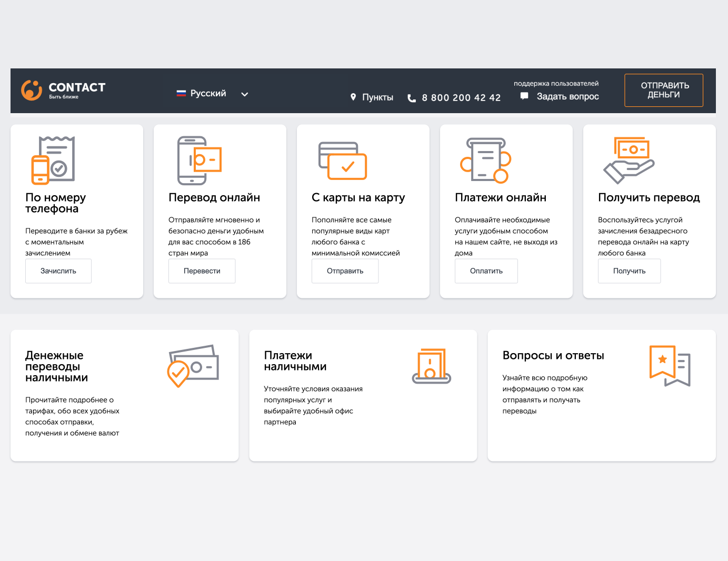728x561 pixels.
Task: Open Денежные переводы наличными heading
Action: (57, 366)
